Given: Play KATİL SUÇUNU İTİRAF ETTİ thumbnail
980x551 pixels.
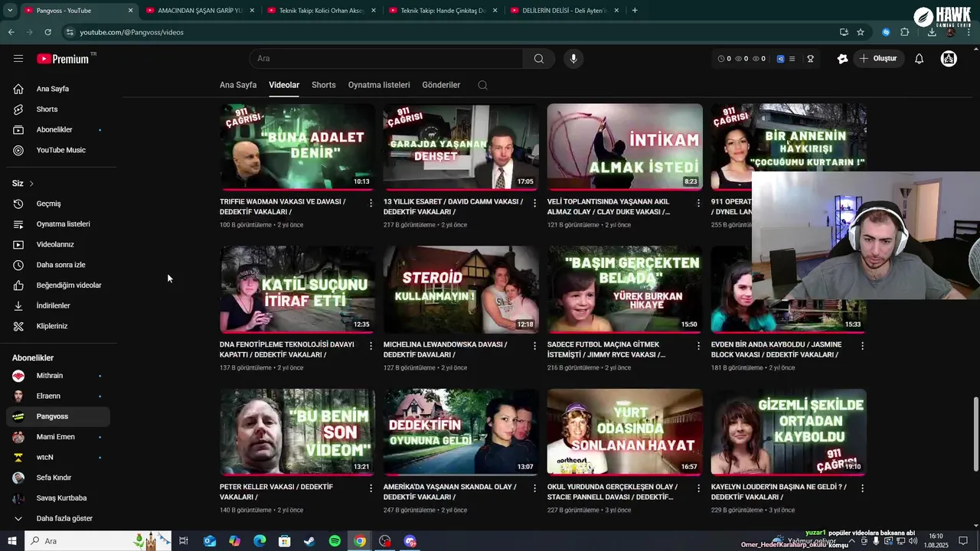Looking at the screenshot, I should (x=297, y=289).
